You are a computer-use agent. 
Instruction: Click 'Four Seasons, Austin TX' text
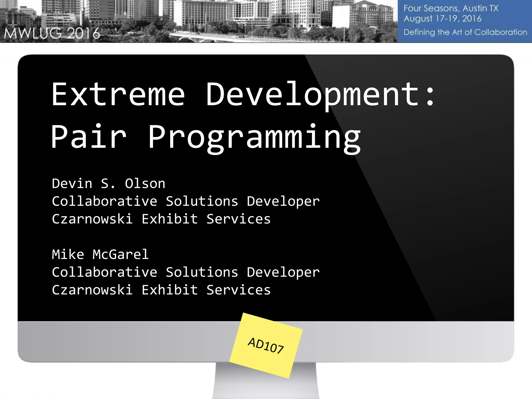point(451,8)
